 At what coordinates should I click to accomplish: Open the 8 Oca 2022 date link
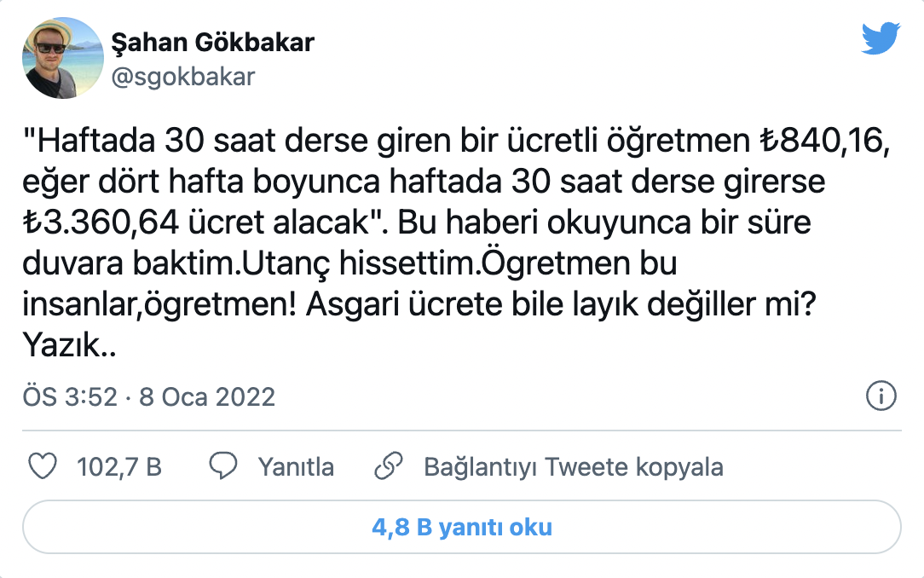206,396
